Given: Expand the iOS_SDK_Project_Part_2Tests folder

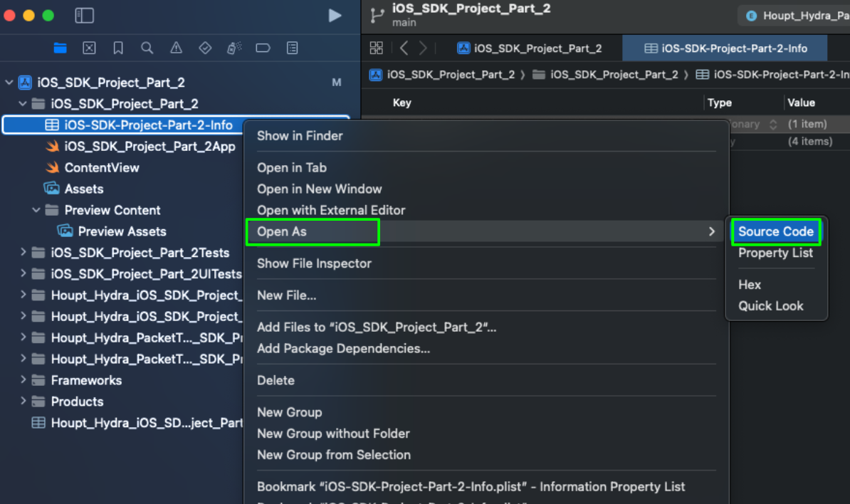Looking at the screenshot, I should (x=23, y=252).
